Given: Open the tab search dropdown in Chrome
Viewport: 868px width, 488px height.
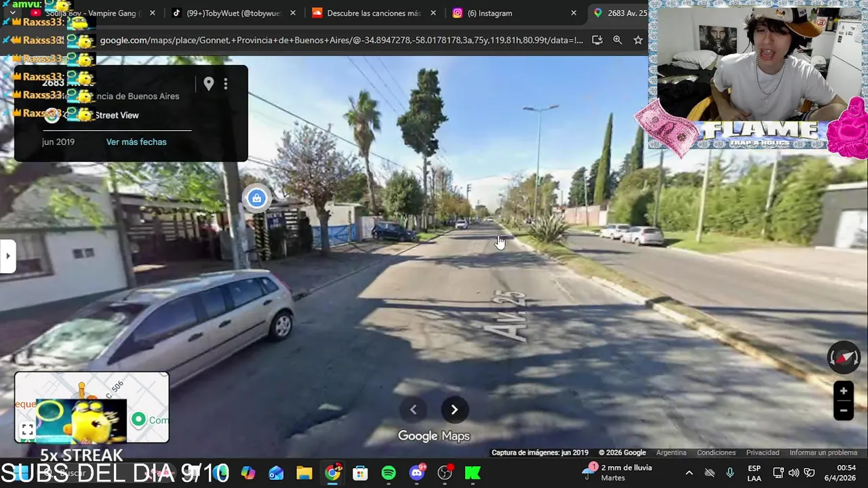Looking at the screenshot, I should click(x=12, y=13).
